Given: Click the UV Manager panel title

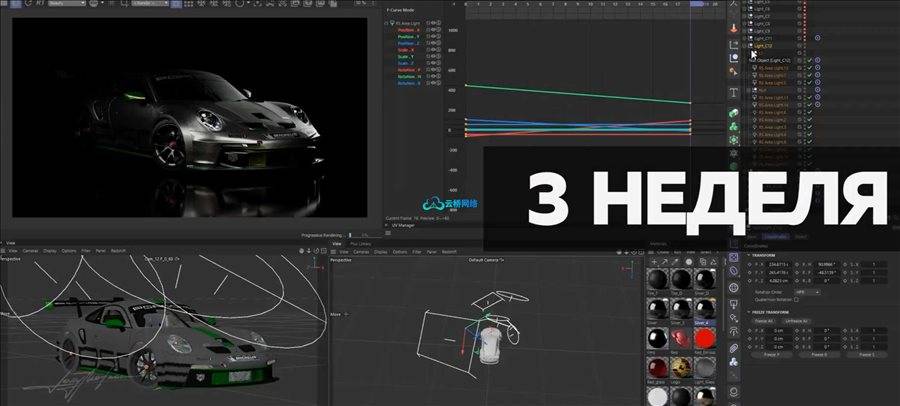Looking at the screenshot, I should pyautogui.click(x=404, y=225).
